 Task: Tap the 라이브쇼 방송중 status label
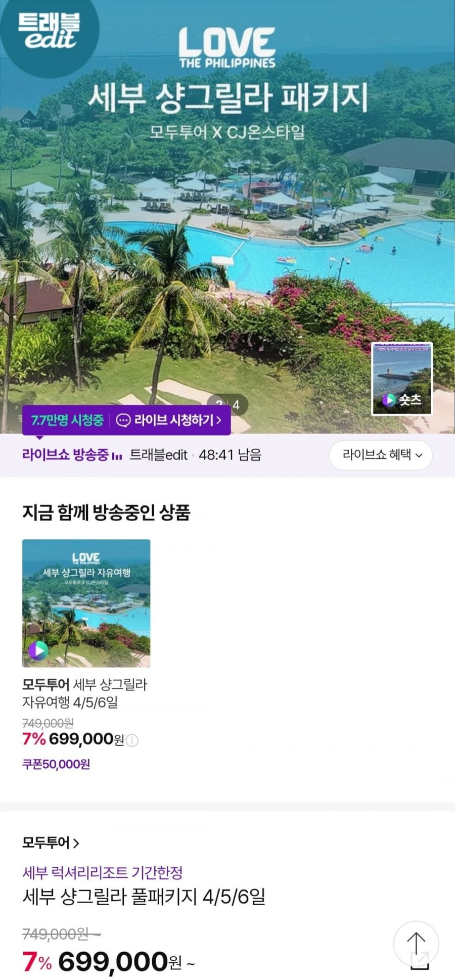coord(65,455)
